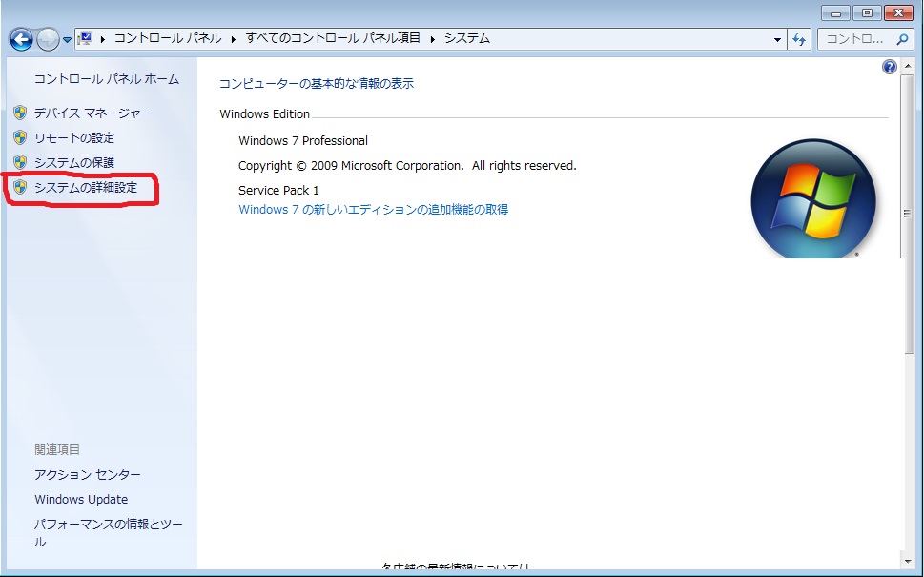924x577 pixels.
Task: Click the Device Manager shield icon
Action: click(x=21, y=113)
